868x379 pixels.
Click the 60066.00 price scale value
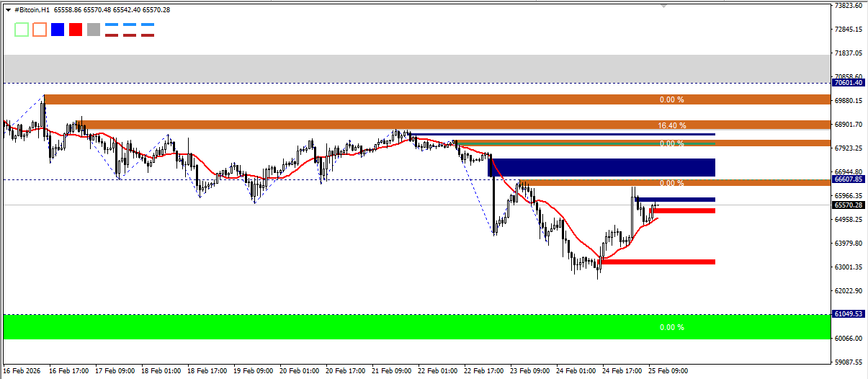pos(849,339)
